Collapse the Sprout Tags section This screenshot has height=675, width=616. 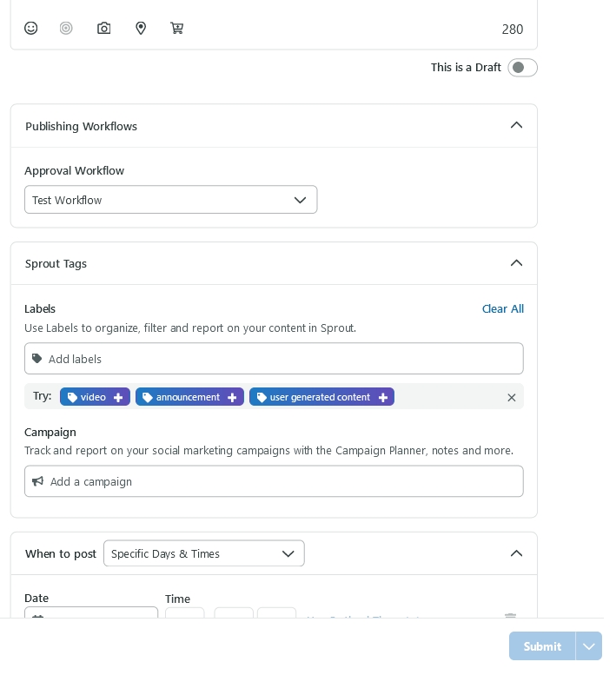tap(516, 263)
